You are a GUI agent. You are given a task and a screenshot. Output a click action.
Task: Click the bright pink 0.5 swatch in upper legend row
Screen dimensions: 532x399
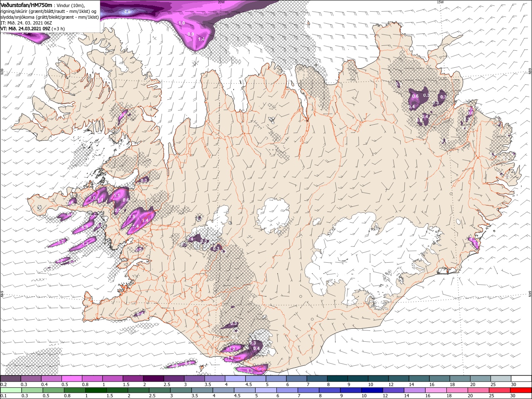(71, 378)
